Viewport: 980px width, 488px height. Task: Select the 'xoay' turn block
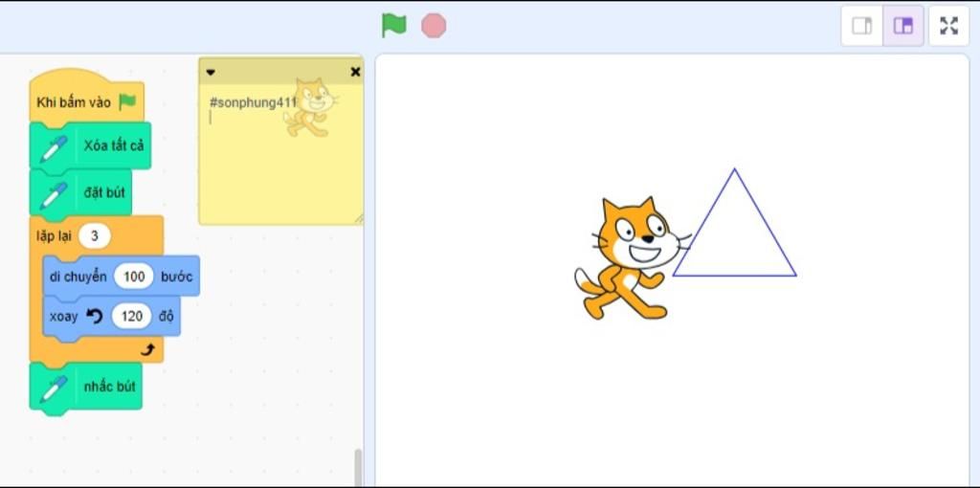pos(111,316)
